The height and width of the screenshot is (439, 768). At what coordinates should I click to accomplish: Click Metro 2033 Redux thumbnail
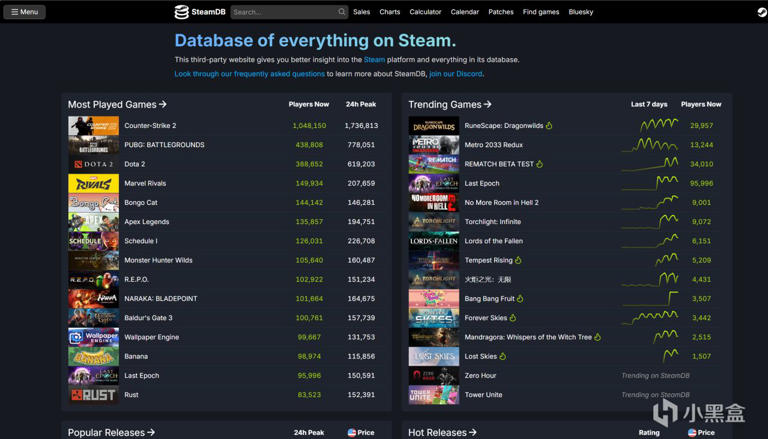pos(434,145)
